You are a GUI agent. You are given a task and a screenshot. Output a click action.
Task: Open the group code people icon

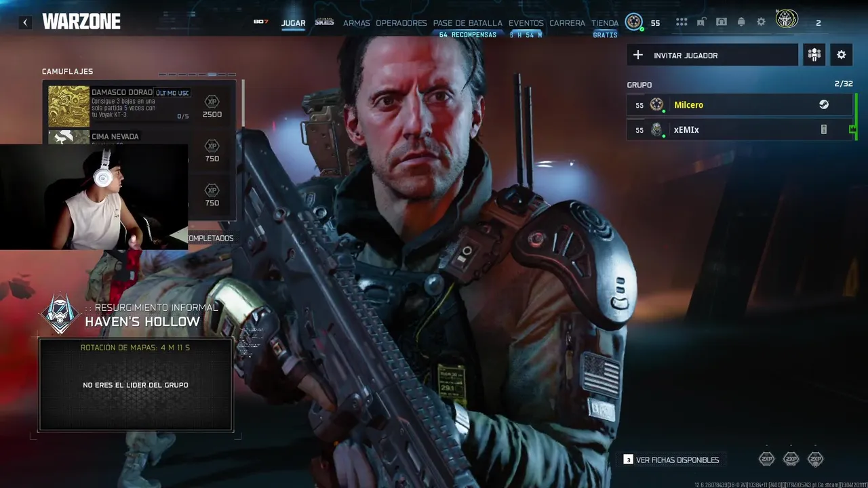814,55
